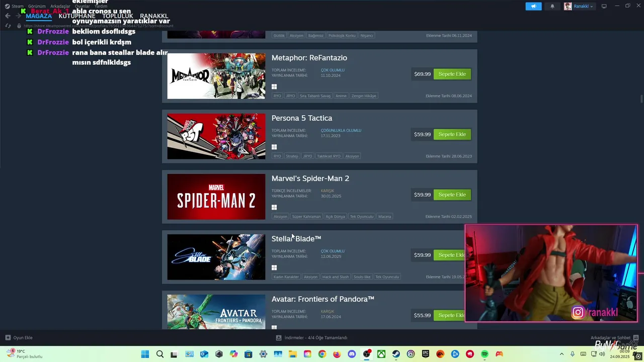Go back with the navigation arrow
Viewport: 644px width, 362px height.
click(8, 16)
